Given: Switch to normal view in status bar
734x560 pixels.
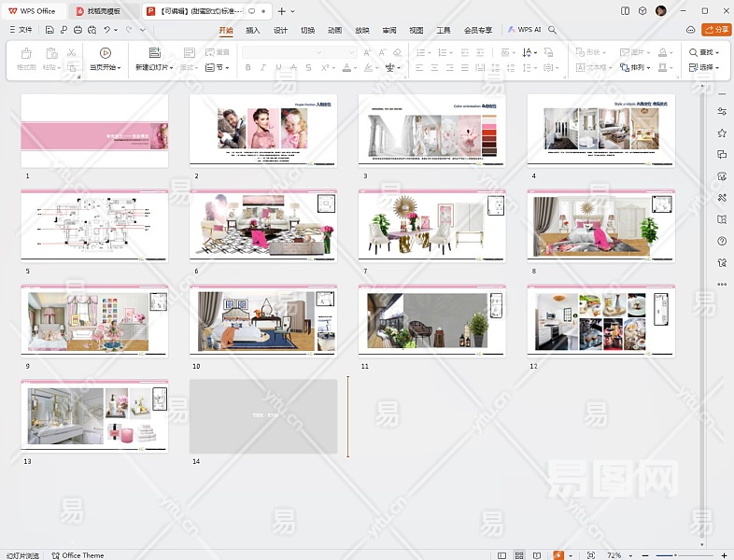Looking at the screenshot, I should pos(502,555).
